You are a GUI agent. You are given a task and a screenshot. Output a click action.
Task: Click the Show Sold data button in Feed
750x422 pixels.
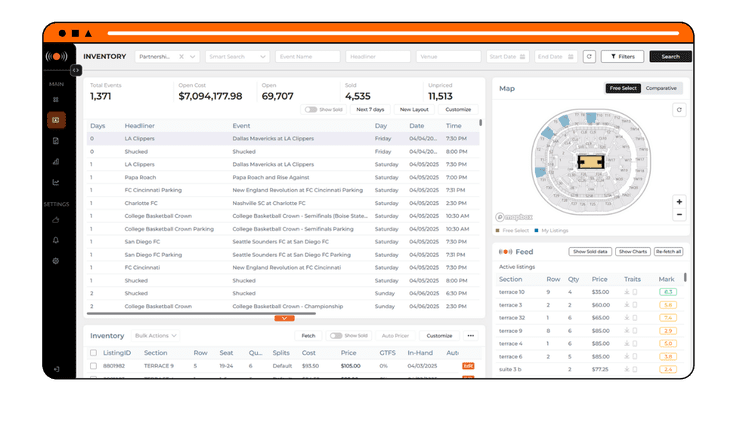(x=590, y=252)
